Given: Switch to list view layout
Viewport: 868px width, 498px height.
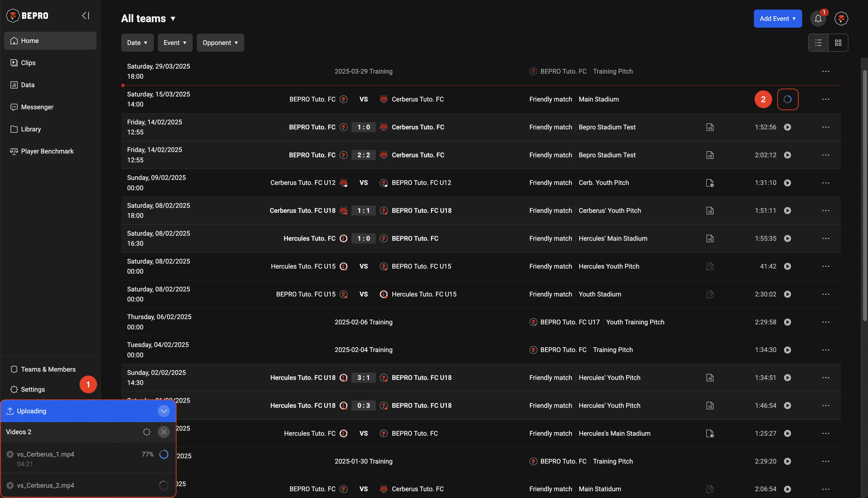Looking at the screenshot, I should point(818,43).
